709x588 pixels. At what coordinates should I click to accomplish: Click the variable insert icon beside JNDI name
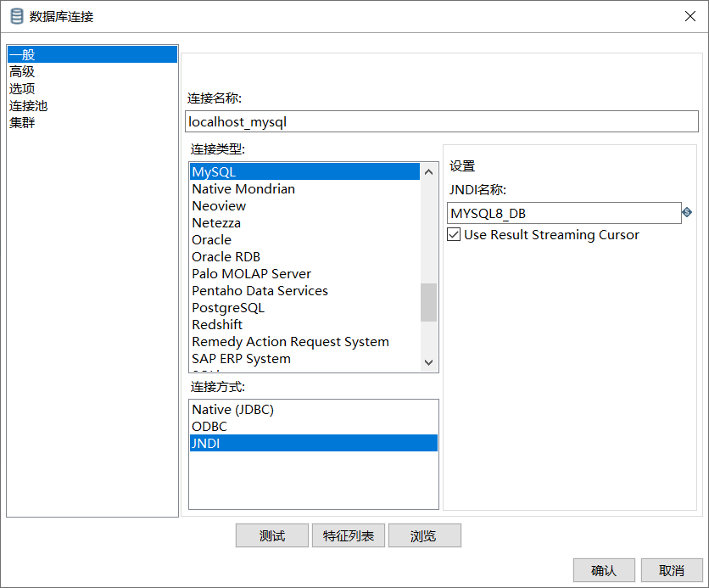pos(687,212)
